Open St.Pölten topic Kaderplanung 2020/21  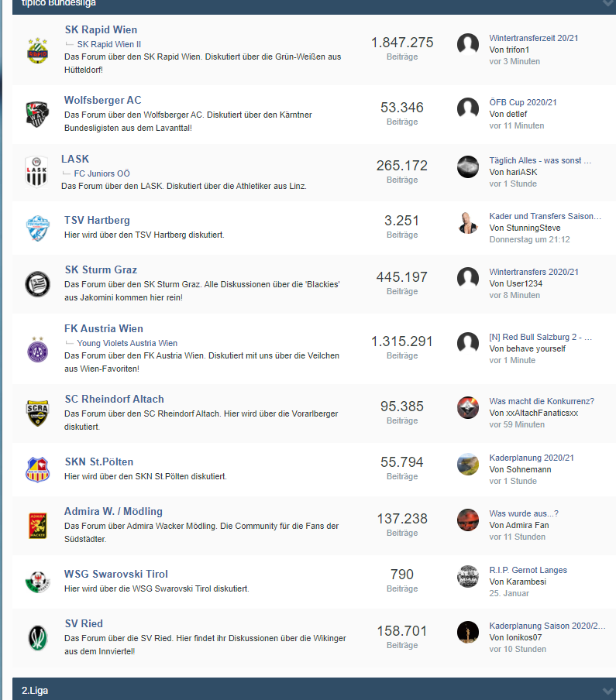pyautogui.click(x=532, y=458)
